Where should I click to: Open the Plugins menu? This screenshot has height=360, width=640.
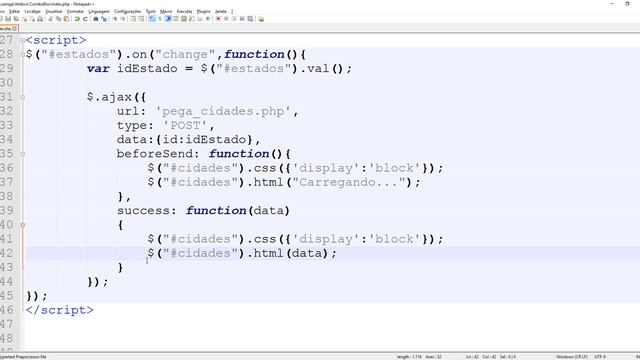point(204,11)
